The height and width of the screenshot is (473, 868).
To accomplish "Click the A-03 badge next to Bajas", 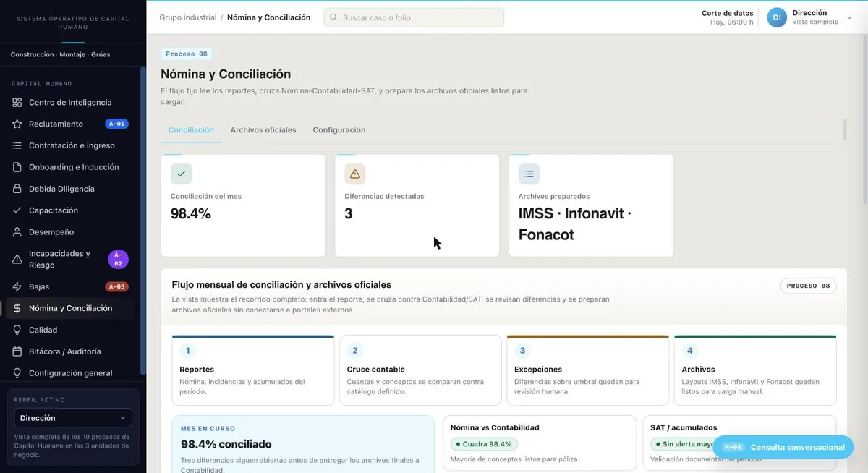I will tap(116, 287).
